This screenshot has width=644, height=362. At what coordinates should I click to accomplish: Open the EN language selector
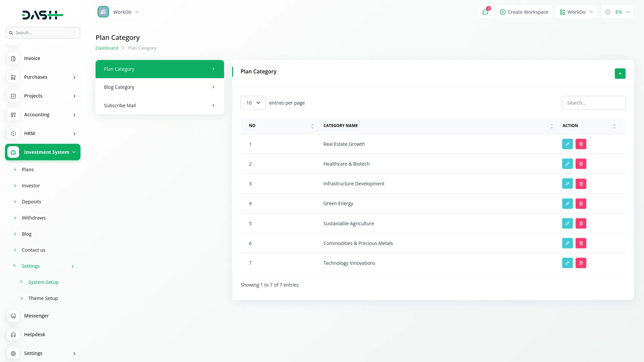pos(618,12)
